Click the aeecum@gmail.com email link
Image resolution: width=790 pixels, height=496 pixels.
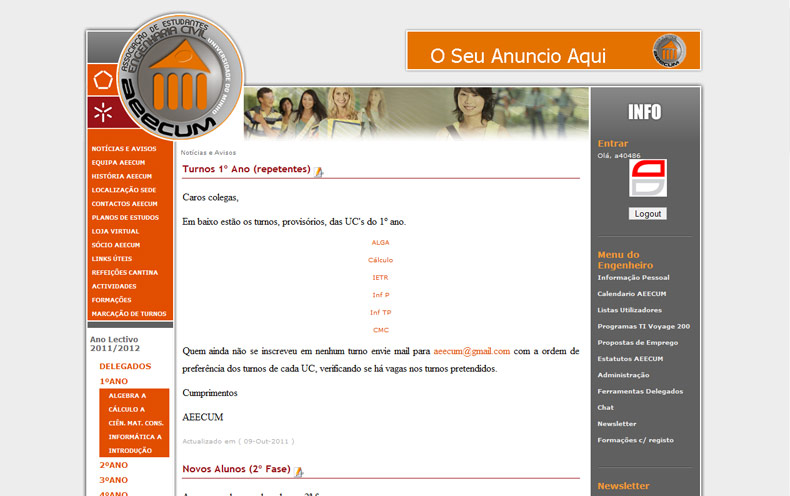tap(472, 351)
